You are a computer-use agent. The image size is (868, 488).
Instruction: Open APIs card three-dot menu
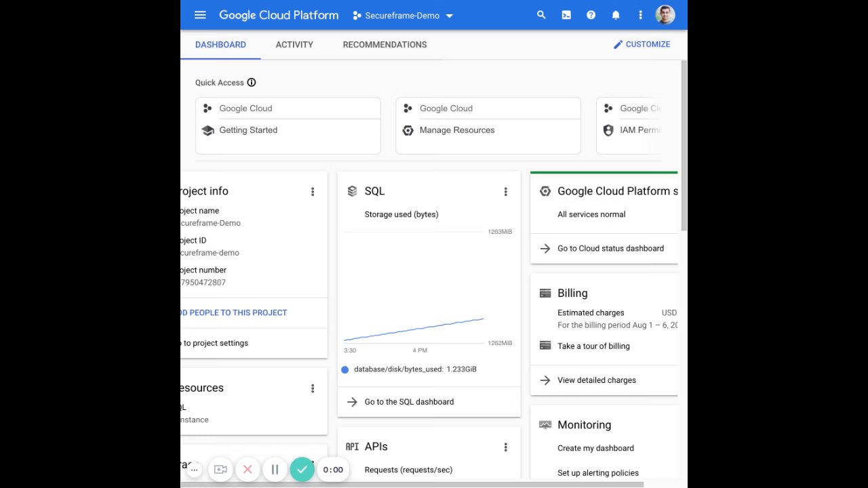(505, 447)
